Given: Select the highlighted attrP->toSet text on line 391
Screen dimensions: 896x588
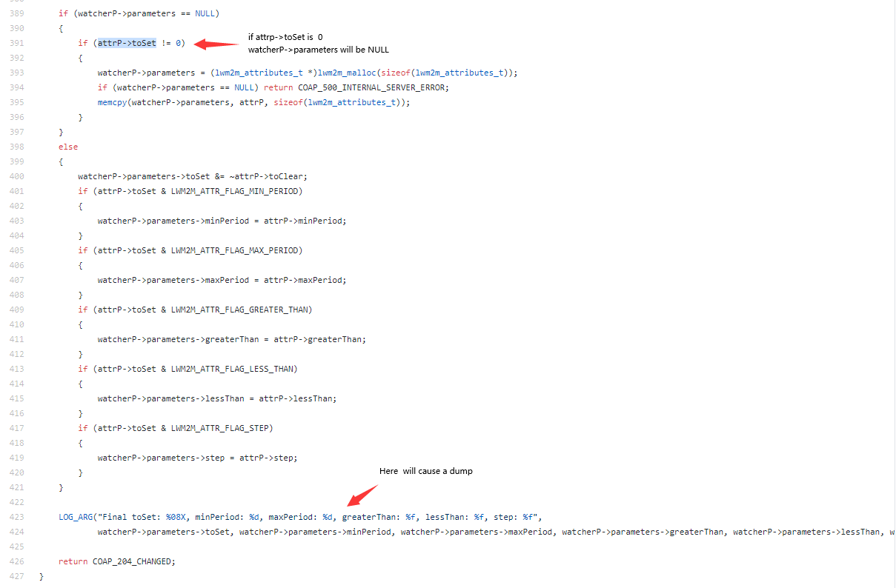Looking at the screenshot, I should [127, 43].
